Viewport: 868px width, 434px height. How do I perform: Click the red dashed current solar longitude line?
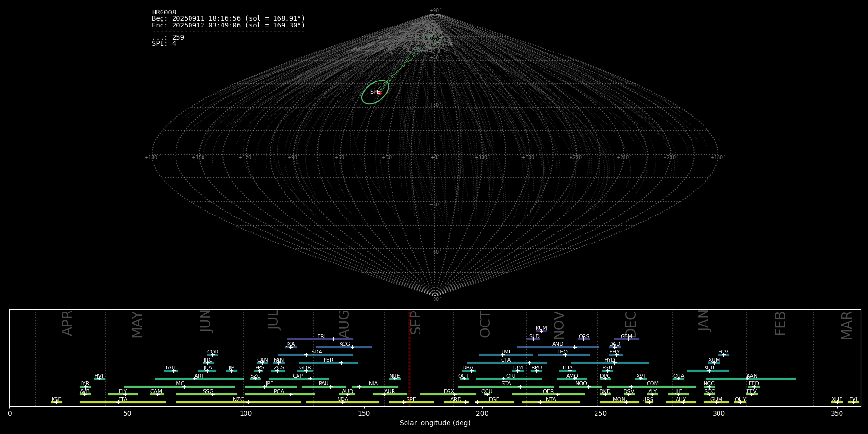click(x=410, y=357)
